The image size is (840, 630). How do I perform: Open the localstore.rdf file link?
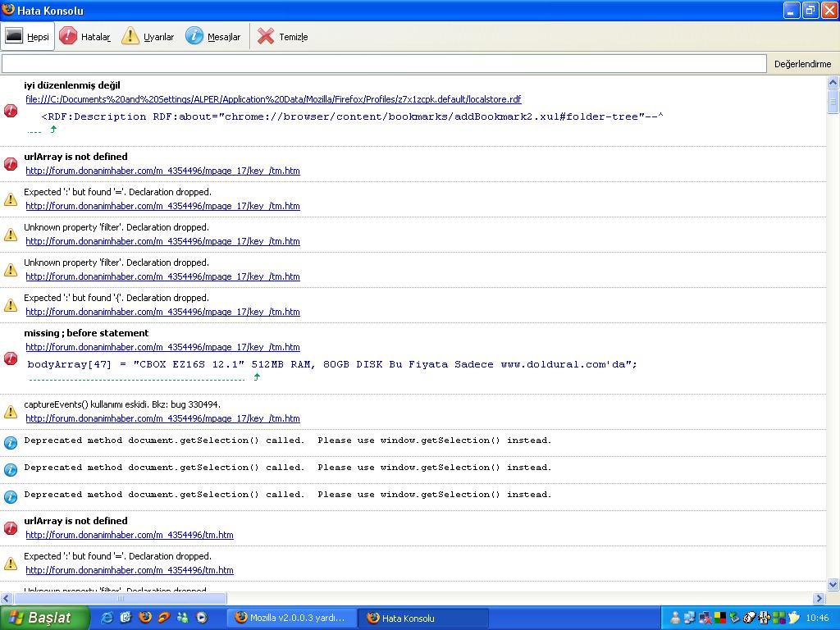click(x=272, y=99)
